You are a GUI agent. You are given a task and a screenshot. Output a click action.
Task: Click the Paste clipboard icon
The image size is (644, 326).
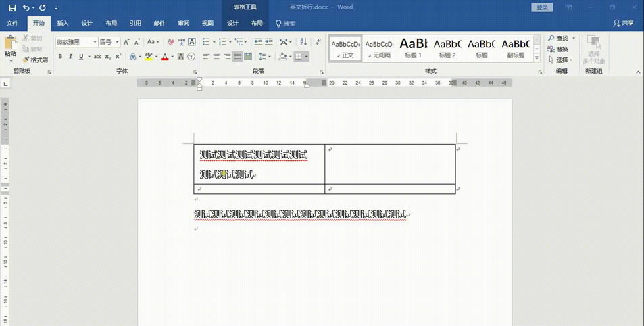(x=11, y=43)
